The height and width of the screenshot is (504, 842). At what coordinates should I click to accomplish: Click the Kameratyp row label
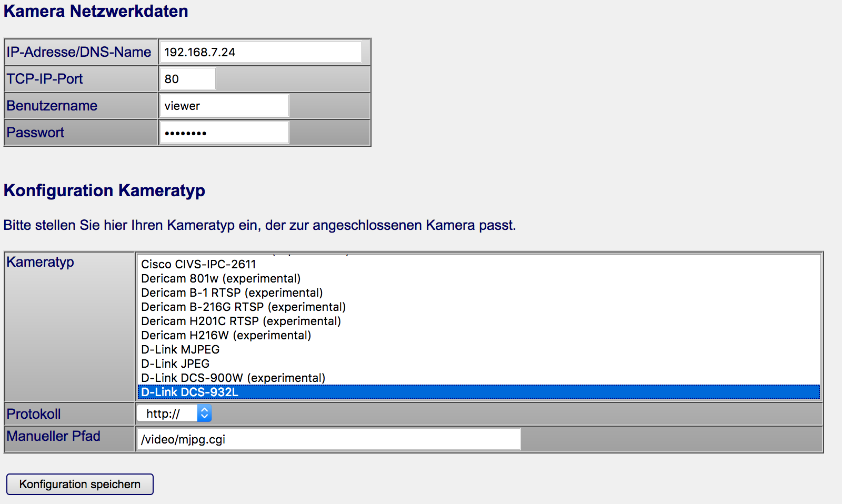40,262
